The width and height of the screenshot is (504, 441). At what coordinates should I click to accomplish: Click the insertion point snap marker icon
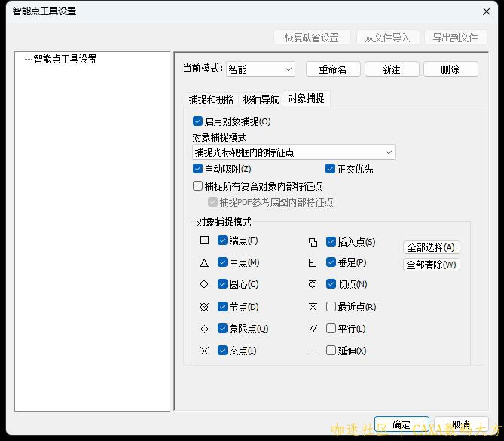tap(313, 242)
